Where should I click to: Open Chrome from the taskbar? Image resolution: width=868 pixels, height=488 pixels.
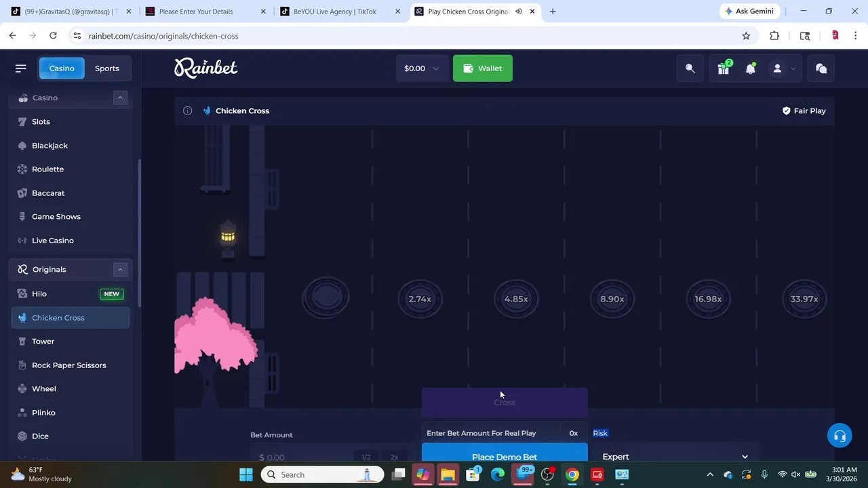coord(572,474)
